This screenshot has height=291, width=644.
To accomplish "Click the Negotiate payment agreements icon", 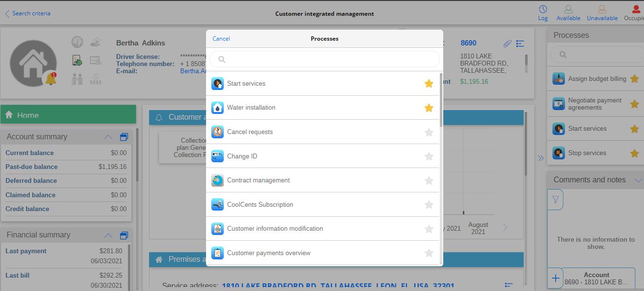I will click(x=559, y=104).
